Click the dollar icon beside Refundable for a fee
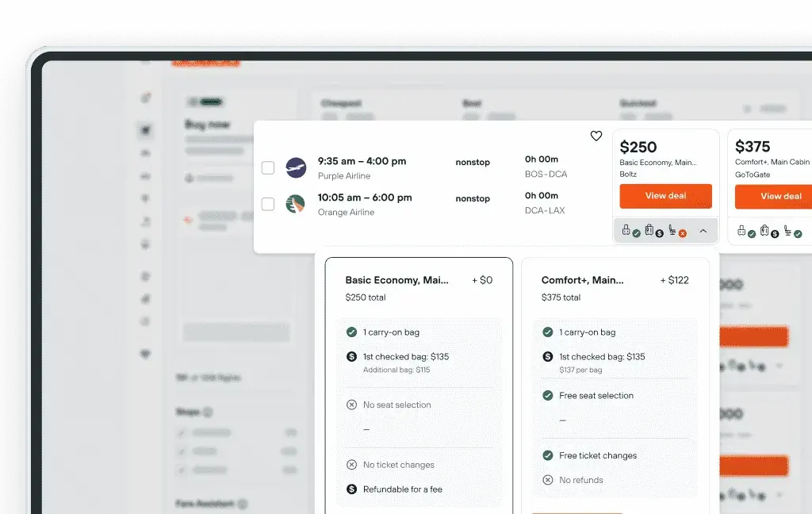Image resolution: width=812 pixels, height=514 pixels. click(x=351, y=489)
